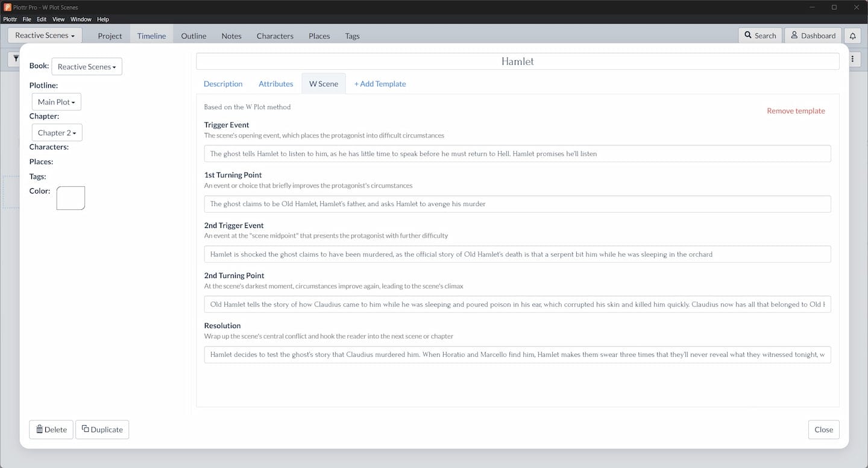Screen dimensions: 868x468
Task: Open the Main Plot plotline dropdown
Action: pyautogui.click(x=56, y=102)
